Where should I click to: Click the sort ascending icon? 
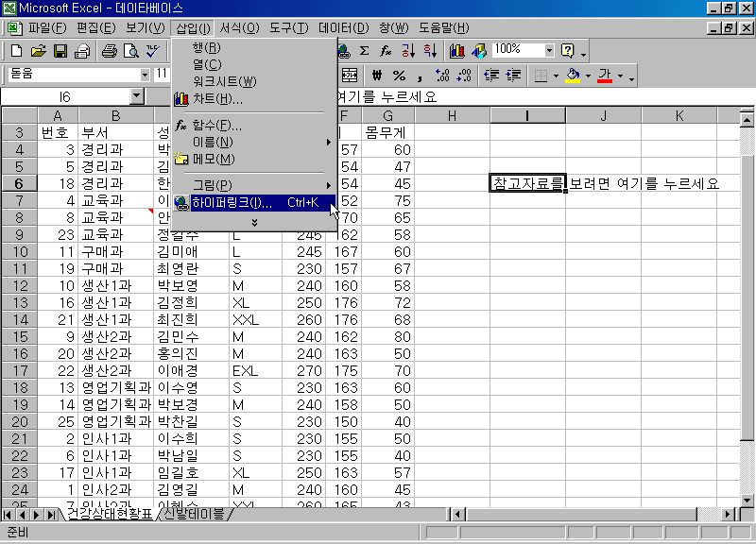click(408, 51)
